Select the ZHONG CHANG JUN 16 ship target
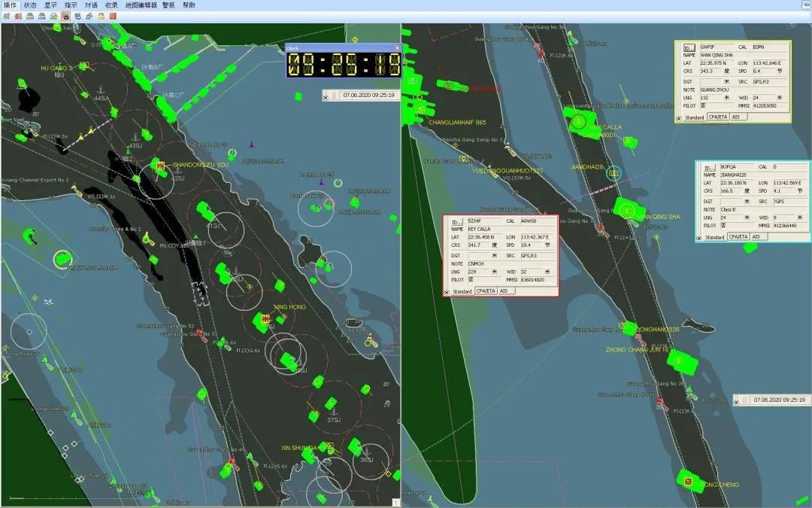Screen dimensions: 812x508 (680, 360)
